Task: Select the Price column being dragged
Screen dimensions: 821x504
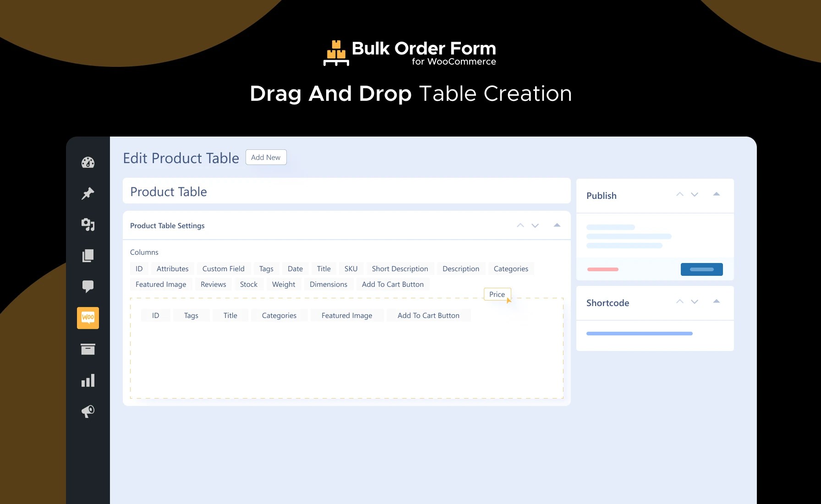Action: tap(497, 294)
